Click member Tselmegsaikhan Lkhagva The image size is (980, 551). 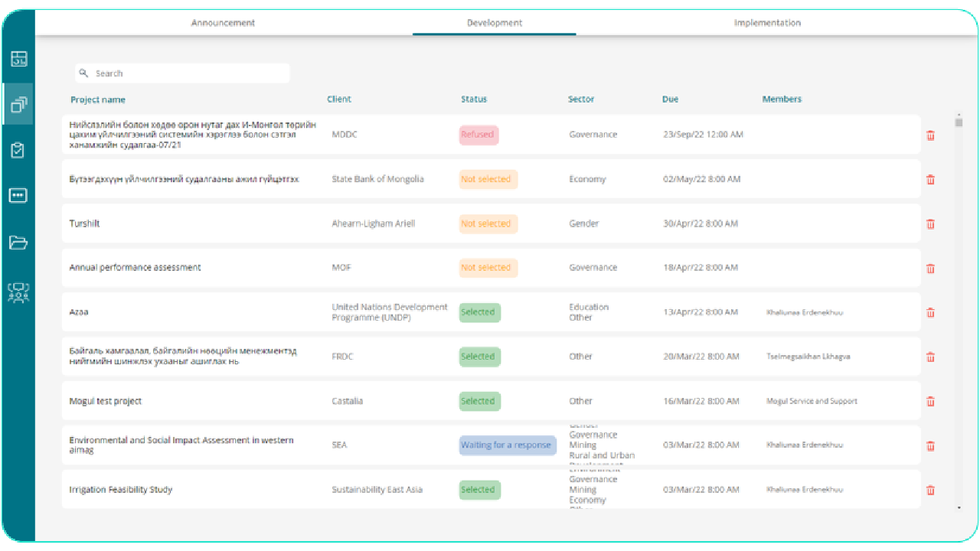(808, 357)
